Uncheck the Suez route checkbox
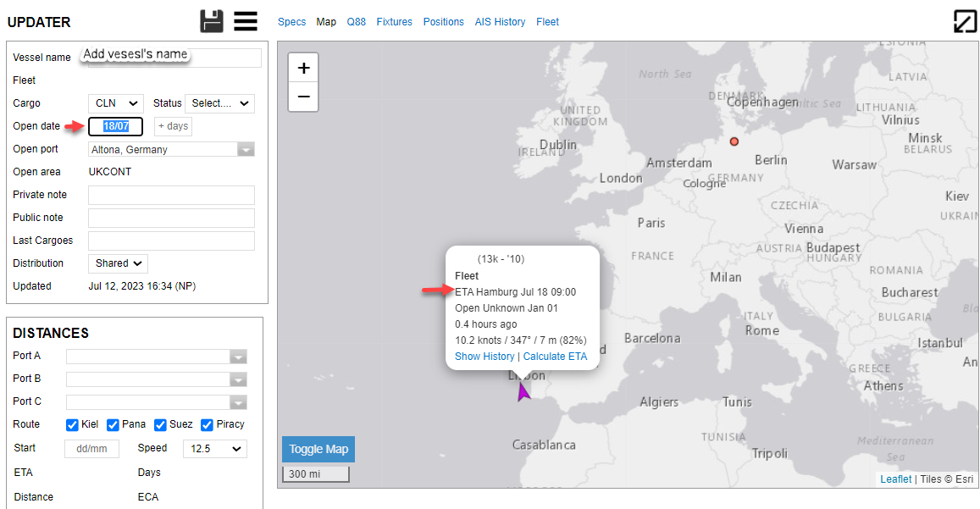The height and width of the screenshot is (509, 980). coord(160,425)
